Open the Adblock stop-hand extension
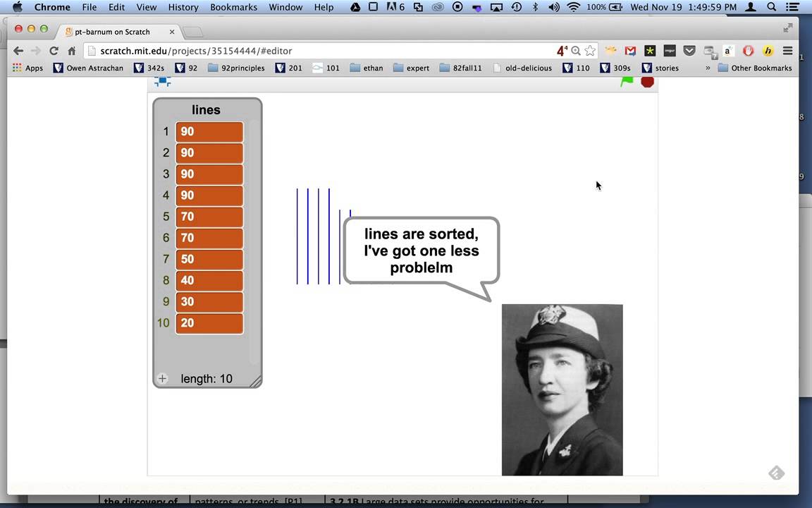 click(x=749, y=51)
